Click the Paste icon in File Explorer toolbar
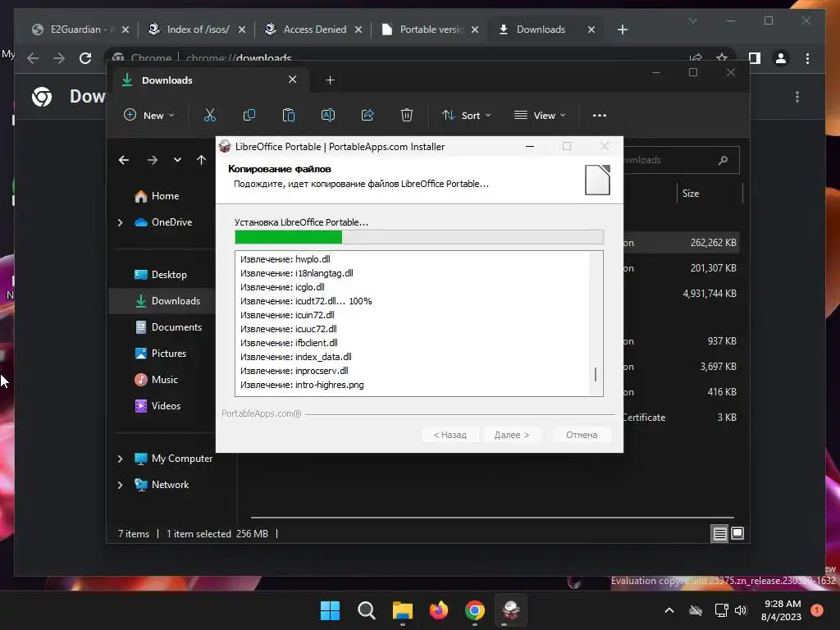840x630 pixels. pos(289,115)
